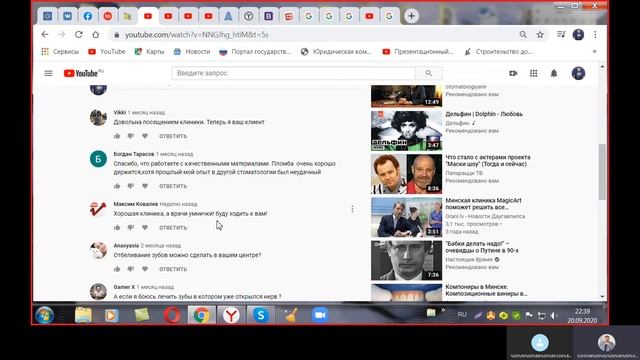The image size is (640, 360).
Task: Open the Презентационный... bookmark
Action: click(x=418, y=51)
